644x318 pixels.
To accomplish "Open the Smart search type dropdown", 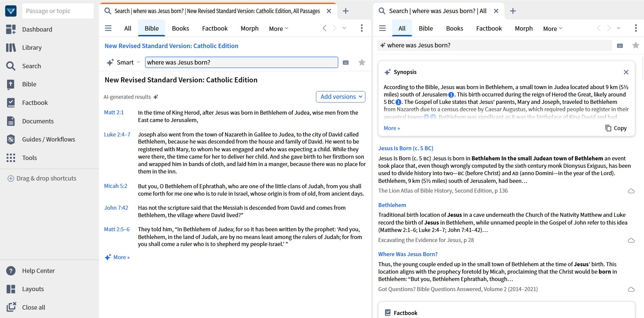I will 124,62.
